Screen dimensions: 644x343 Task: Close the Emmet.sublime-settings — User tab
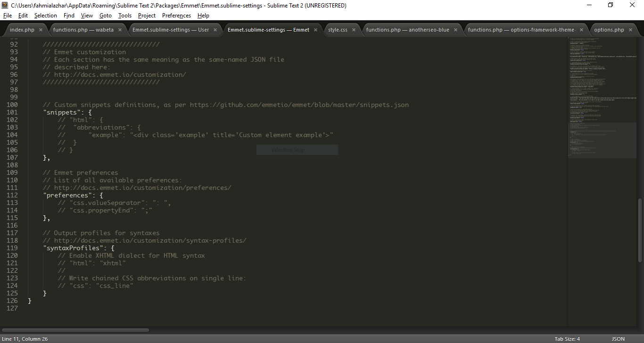pos(215,30)
